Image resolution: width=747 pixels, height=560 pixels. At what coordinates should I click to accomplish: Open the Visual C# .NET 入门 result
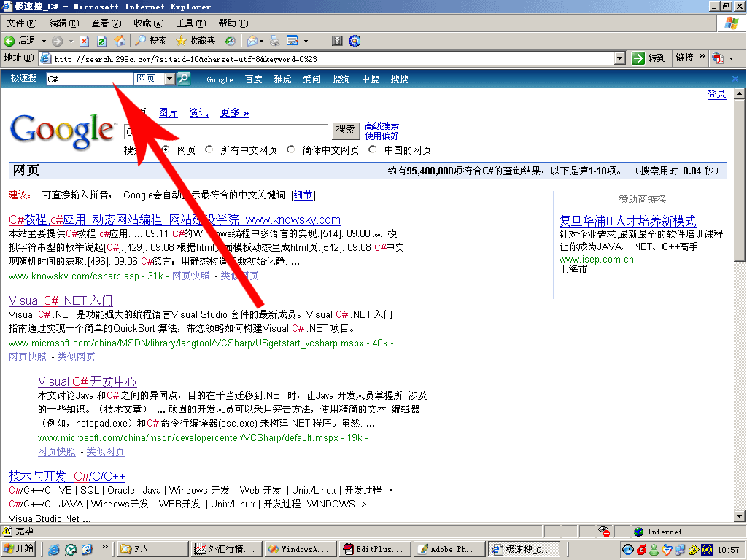pos(61,301)
